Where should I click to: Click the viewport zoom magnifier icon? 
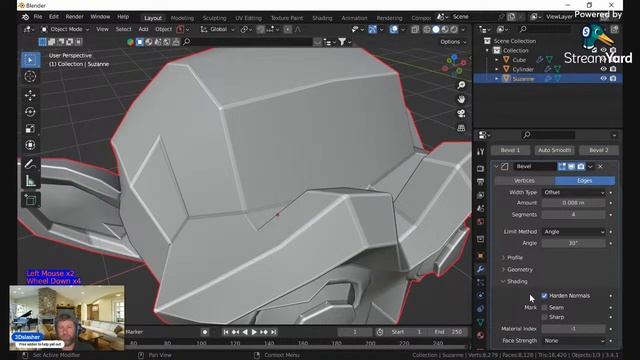pyautogui.click(x=461, y=85)
